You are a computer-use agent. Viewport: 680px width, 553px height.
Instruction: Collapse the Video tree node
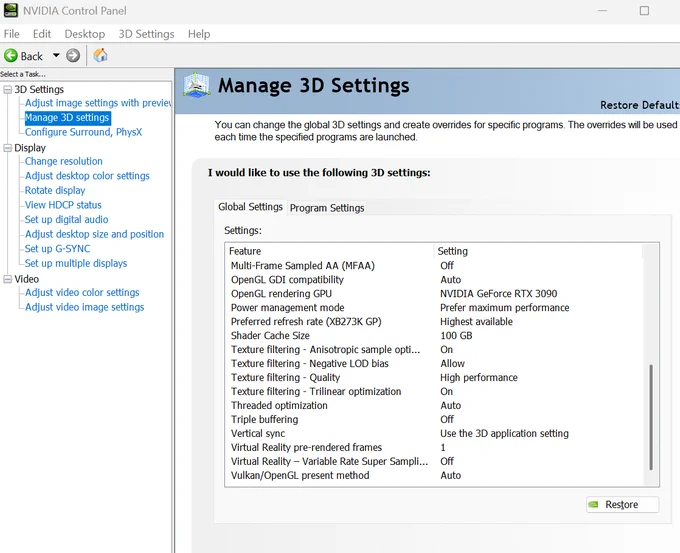coord(7,279)
